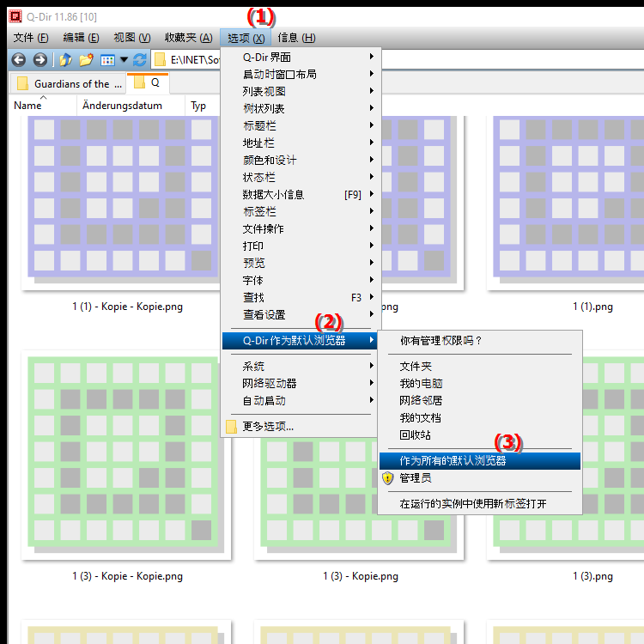The width and height of the screenshot is (644, 644).
Task: Open the 编辑 (E) menu
Action: click(x=81, y=38)
